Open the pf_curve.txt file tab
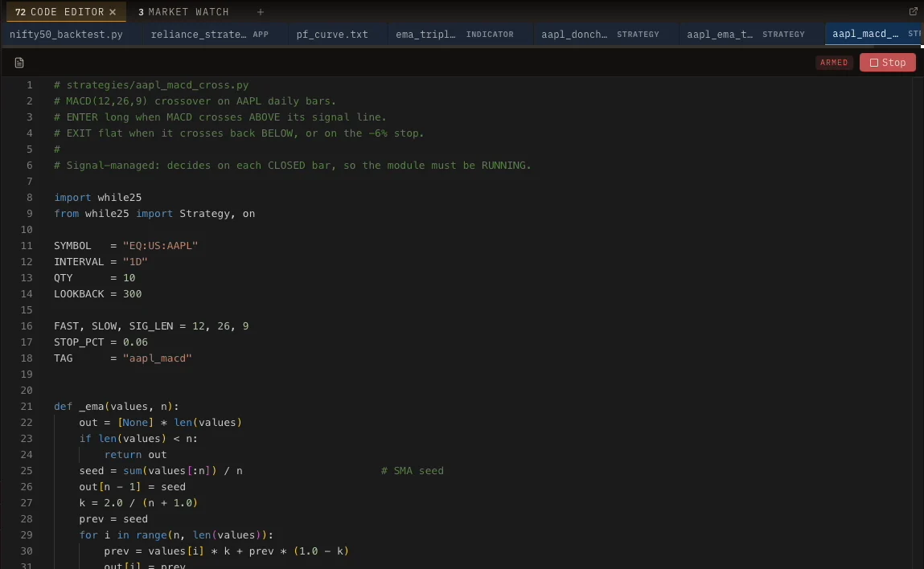Screen dimensions: 924x569 [332, 35]
